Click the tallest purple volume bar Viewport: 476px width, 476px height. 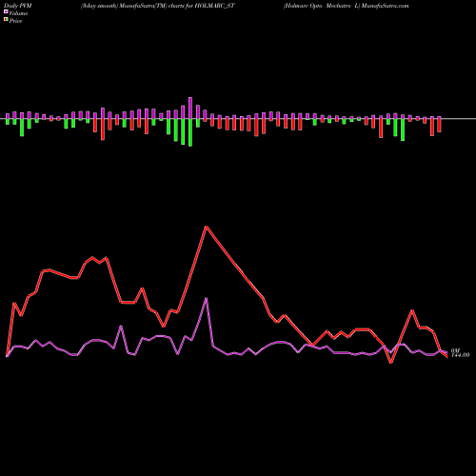(x=190, y=108)
